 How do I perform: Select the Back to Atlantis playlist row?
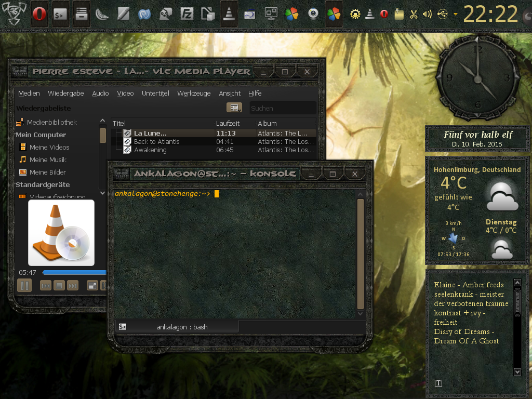click(214, 141)
